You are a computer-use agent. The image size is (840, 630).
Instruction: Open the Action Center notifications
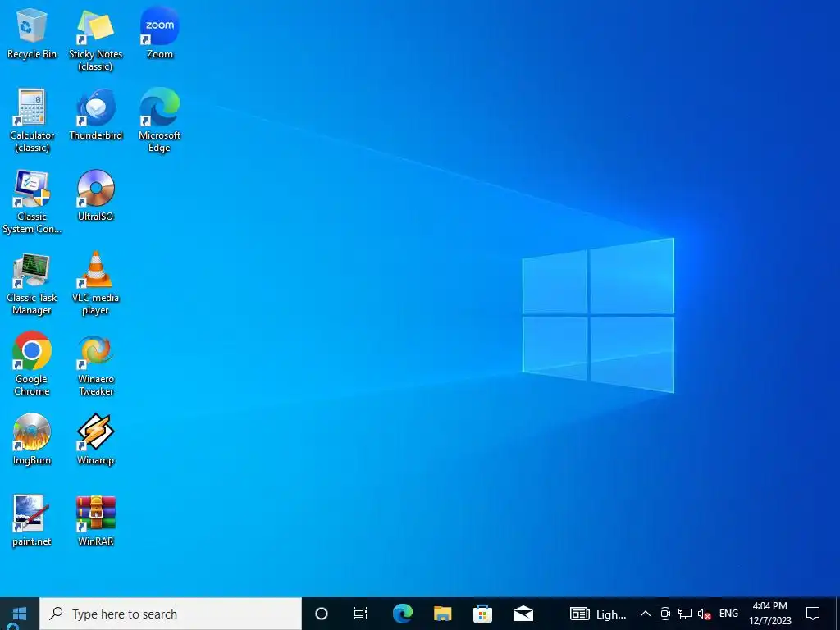pos(813,614)
